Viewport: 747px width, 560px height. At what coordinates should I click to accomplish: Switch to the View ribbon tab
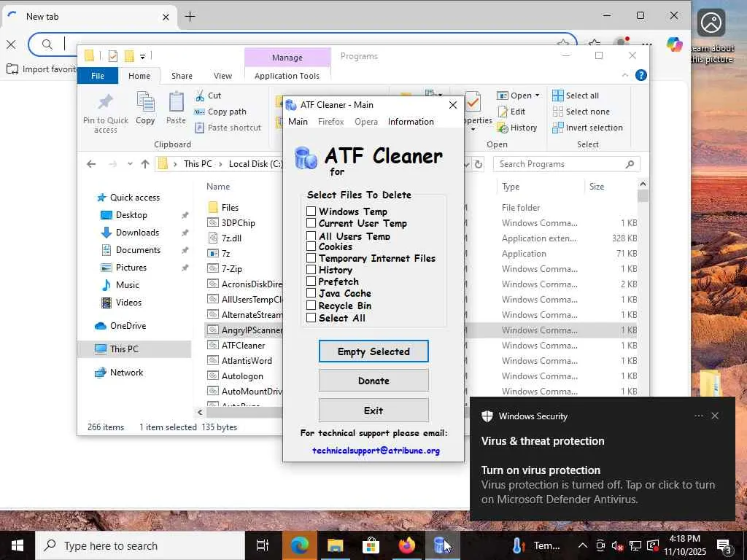click(222, 76)
